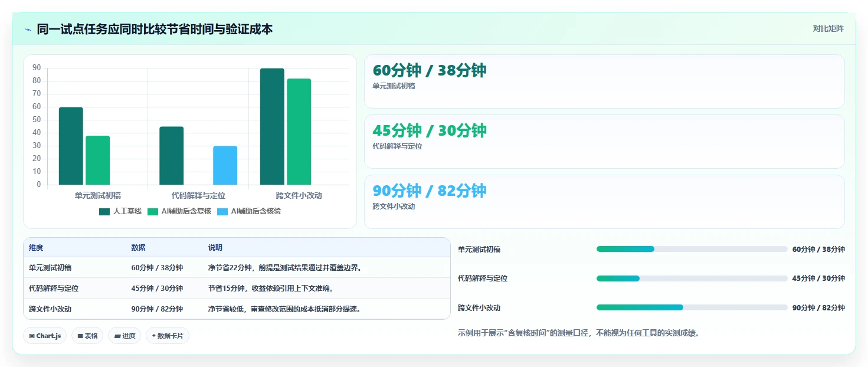Click the footnote starting 示例用于展示

tap(579, 333)
